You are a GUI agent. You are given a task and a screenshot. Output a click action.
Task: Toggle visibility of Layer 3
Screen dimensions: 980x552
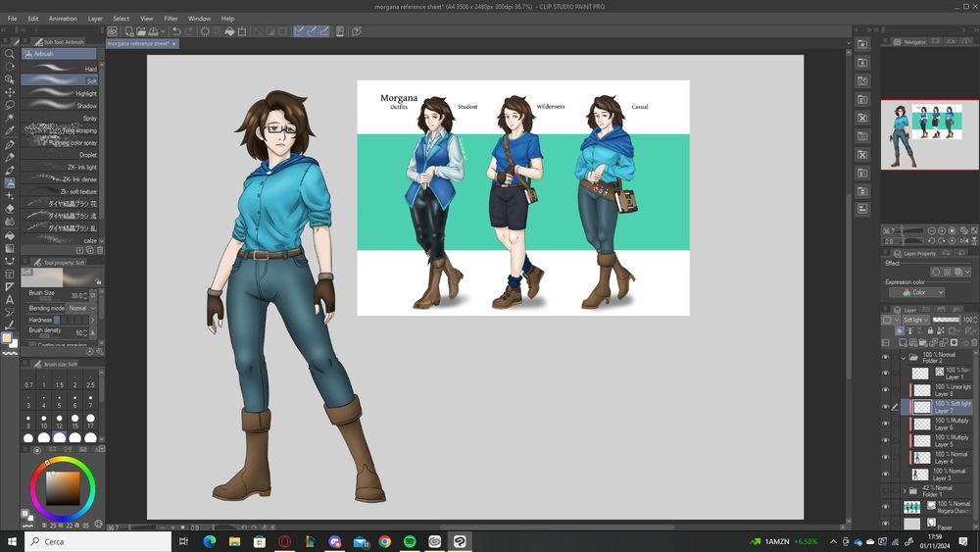(x=886, y=474)
